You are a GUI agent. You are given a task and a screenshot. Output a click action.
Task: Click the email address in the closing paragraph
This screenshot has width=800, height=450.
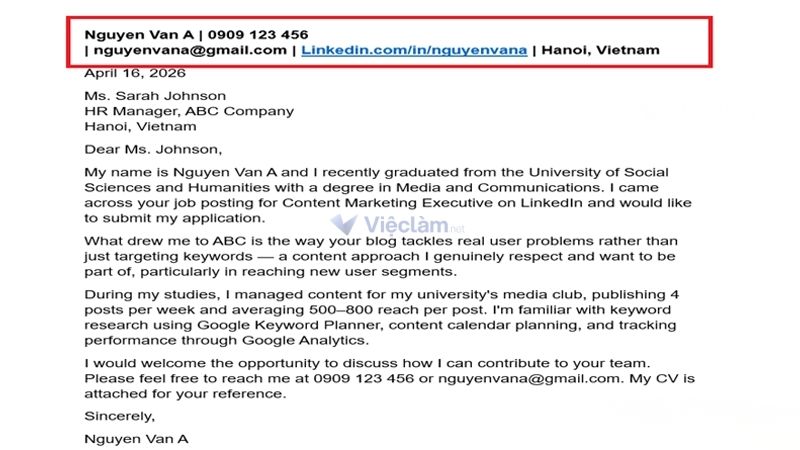[x=529, y=379]
